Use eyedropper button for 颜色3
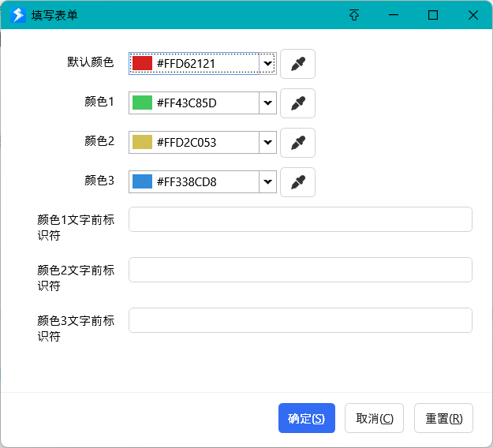493x448 pixels. 297,182
